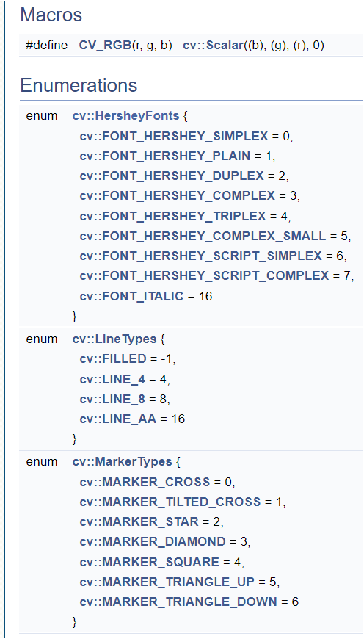Open cv::MARKER_SQUARE link
The width and height of the screenshot is (364, 639).
click(150, 562)
